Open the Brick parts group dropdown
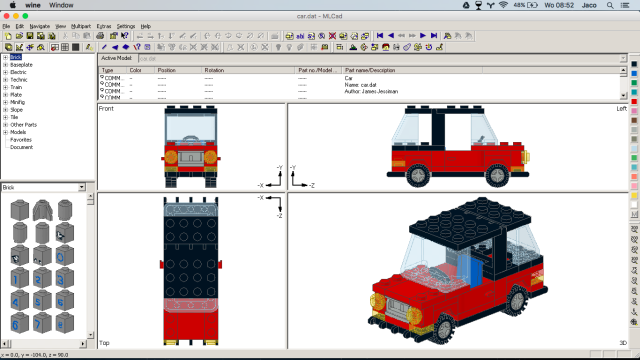The width and height of the screenshot is (640, 360). point(82,187)
